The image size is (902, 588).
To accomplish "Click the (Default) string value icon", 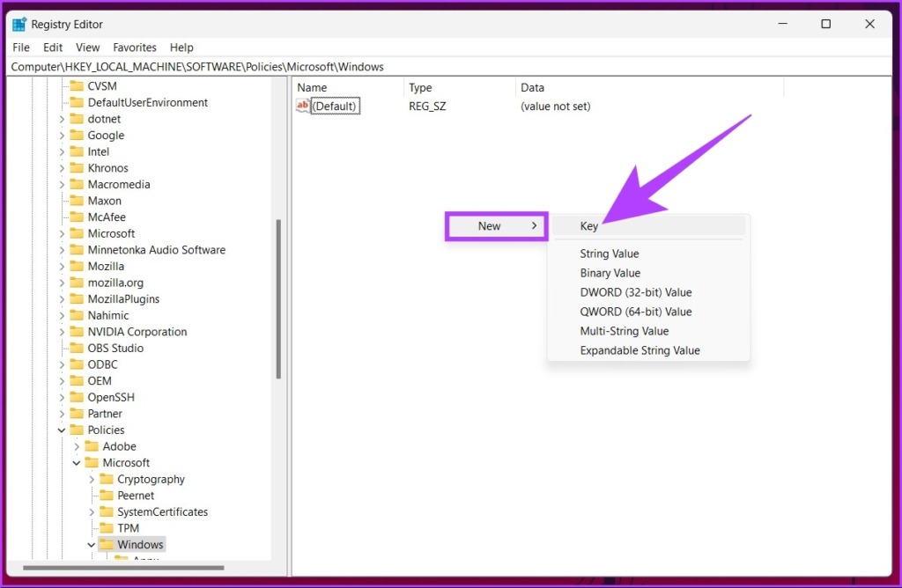I will pos(303,107).
